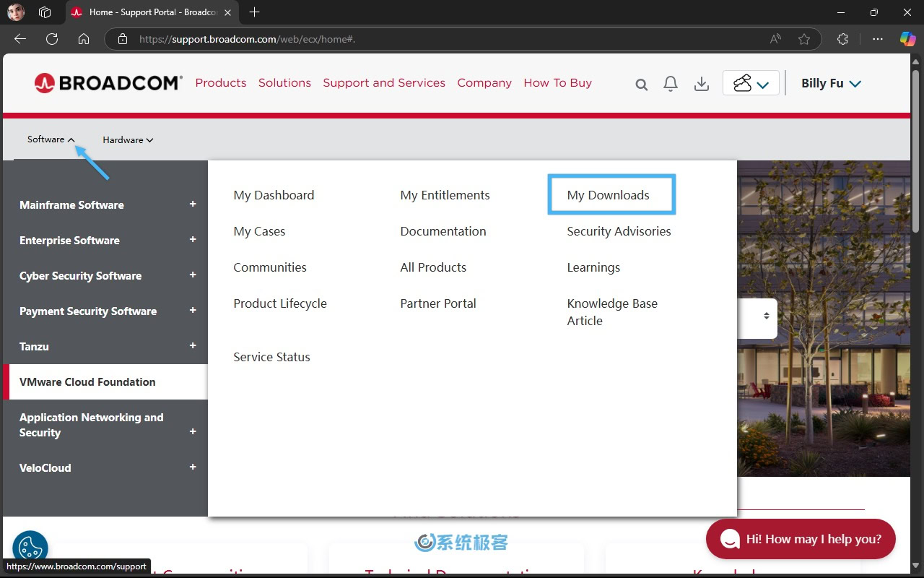The width and height of the screenshot is (924, 578).
Task: Open notifications bell icon
Action: pyautogui.click(x=671, y=84)
